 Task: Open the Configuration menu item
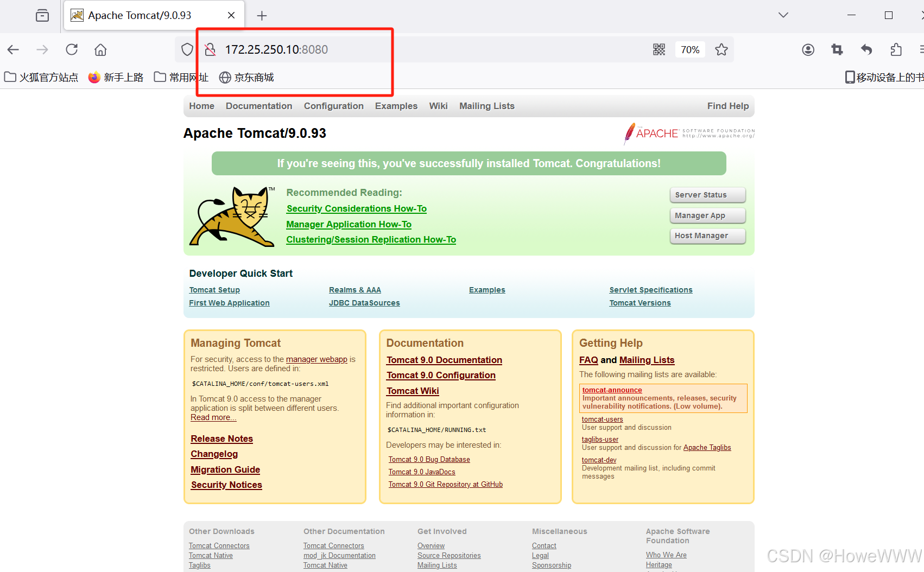pos(334,106)
